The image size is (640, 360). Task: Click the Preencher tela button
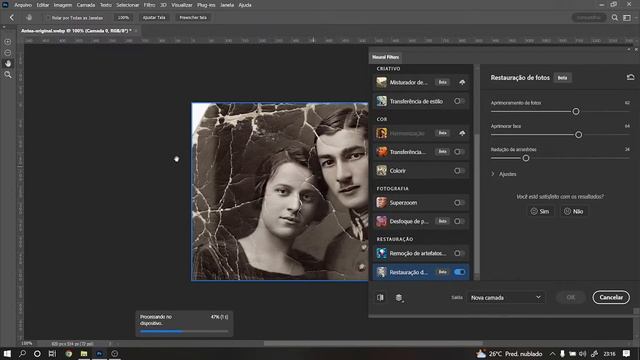(193, 18)
